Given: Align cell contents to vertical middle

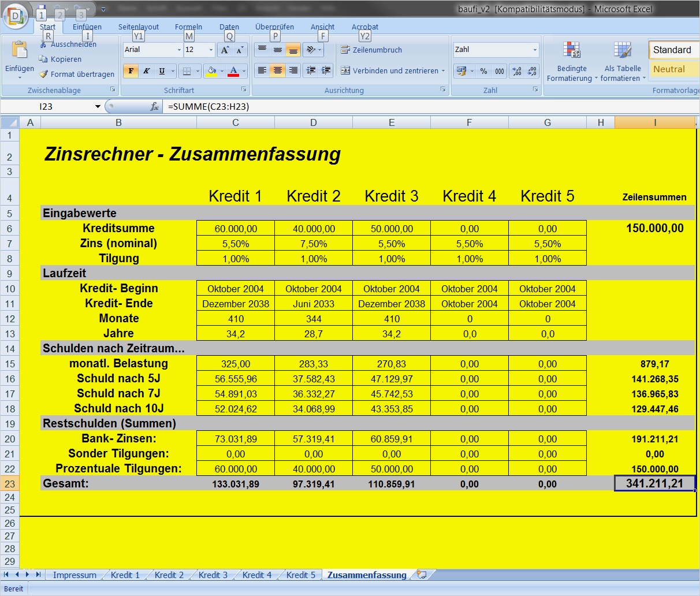Looking at the screenshot, I should 278,50.
